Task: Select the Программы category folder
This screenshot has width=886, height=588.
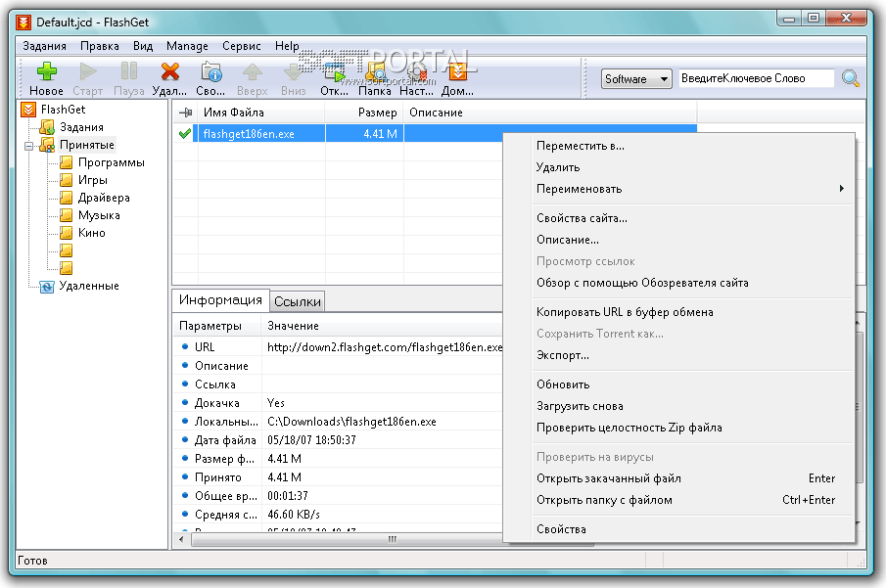Action: click(112, 162)
